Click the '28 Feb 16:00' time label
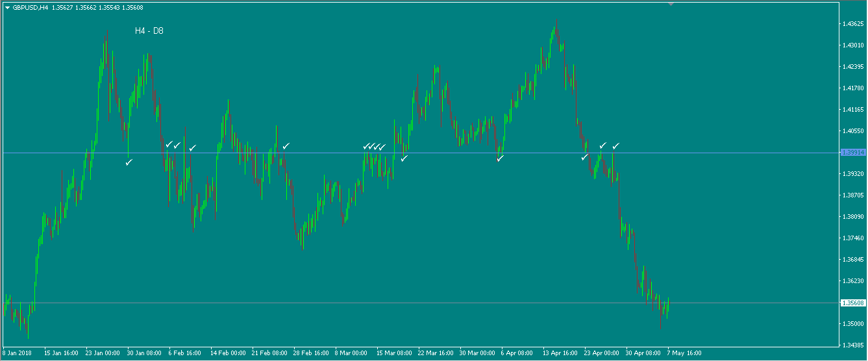The width and height of the screenshot is (868, 361). pos(311,354)
